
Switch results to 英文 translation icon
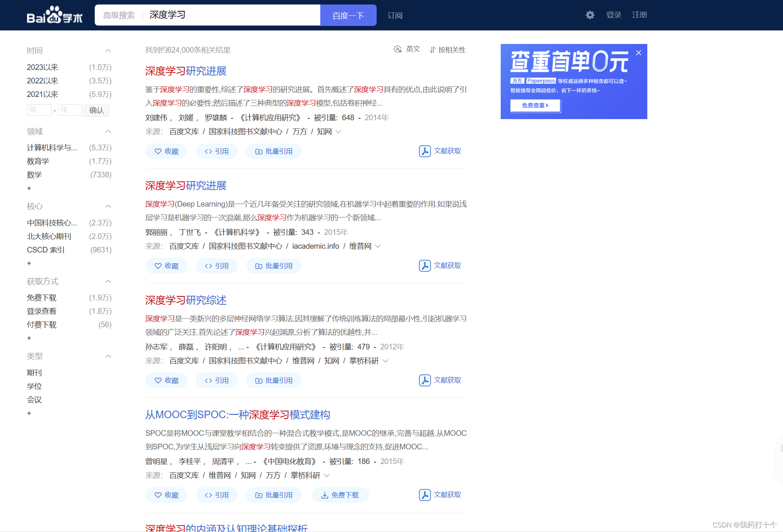[398, 49]
